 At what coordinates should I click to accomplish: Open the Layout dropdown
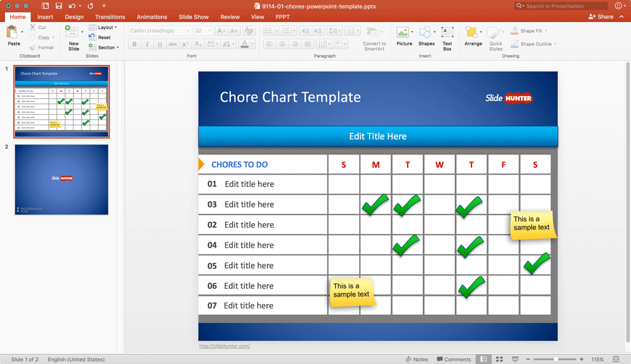pyautogui.click(x=103, y=27)
